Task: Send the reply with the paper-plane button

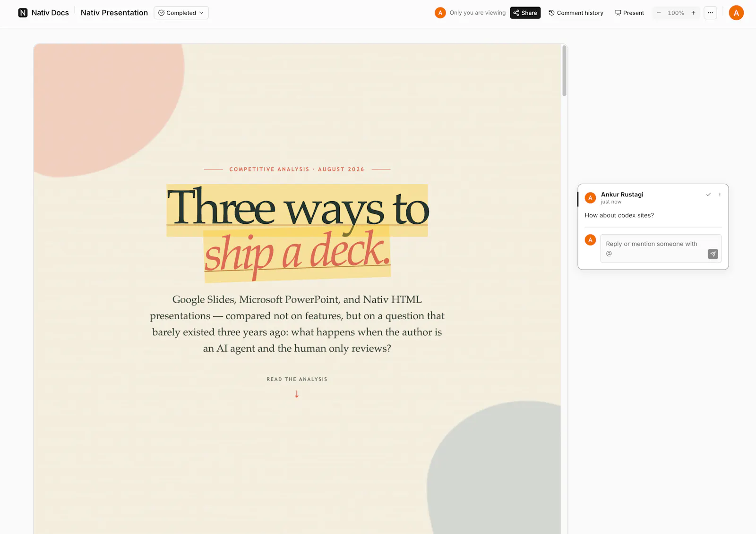Action: point(713,254)
